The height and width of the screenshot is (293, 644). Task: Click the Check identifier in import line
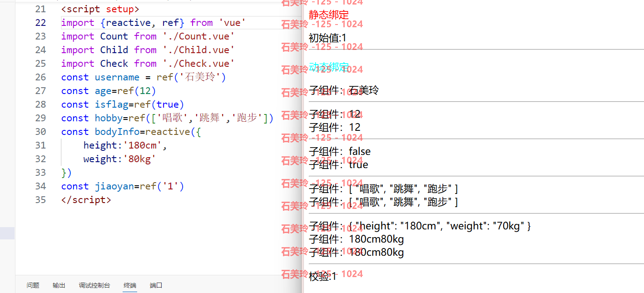tap(114, 64)
